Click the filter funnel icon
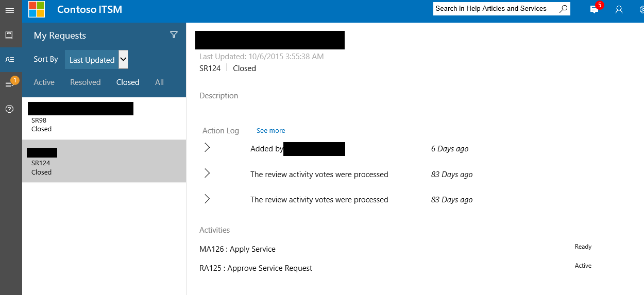 [x=174, y=34]
